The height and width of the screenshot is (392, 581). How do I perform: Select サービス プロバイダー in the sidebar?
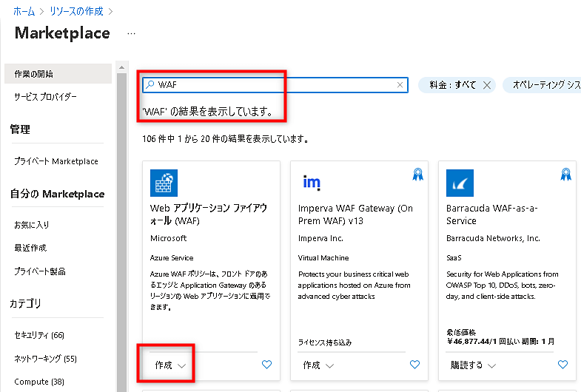click(46, 97)
